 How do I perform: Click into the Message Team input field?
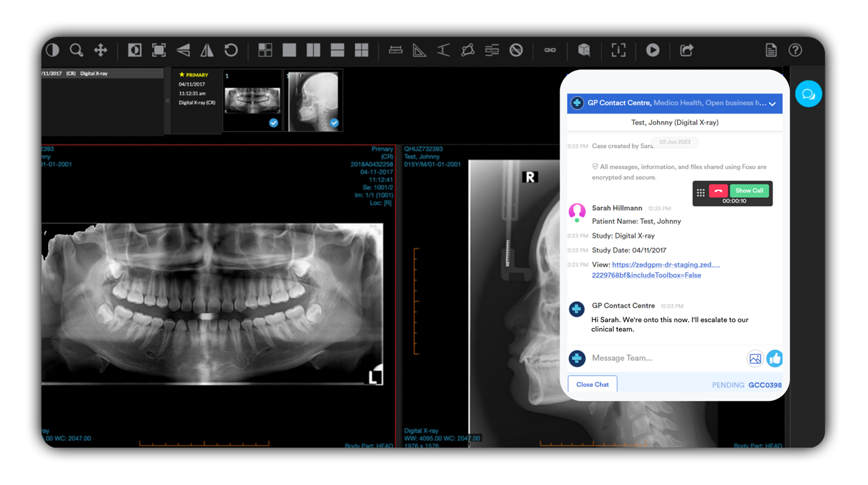[x=665, y=358]
